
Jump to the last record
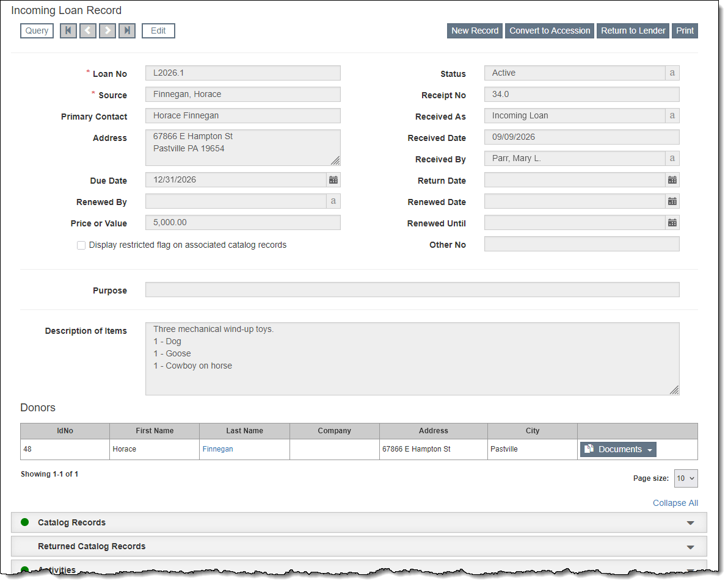tap(127, 31)
